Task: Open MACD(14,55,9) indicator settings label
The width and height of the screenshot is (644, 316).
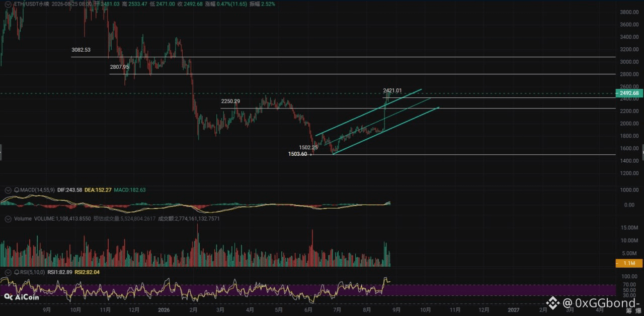Action: tap(37, 190)
